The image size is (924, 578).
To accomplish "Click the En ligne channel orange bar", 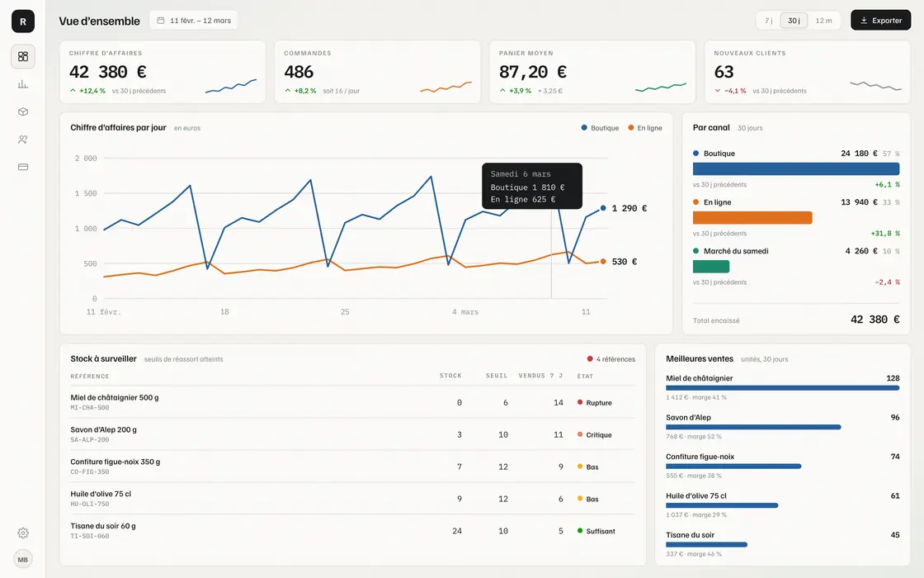I will pyautogui.click(x=752, y=218).
